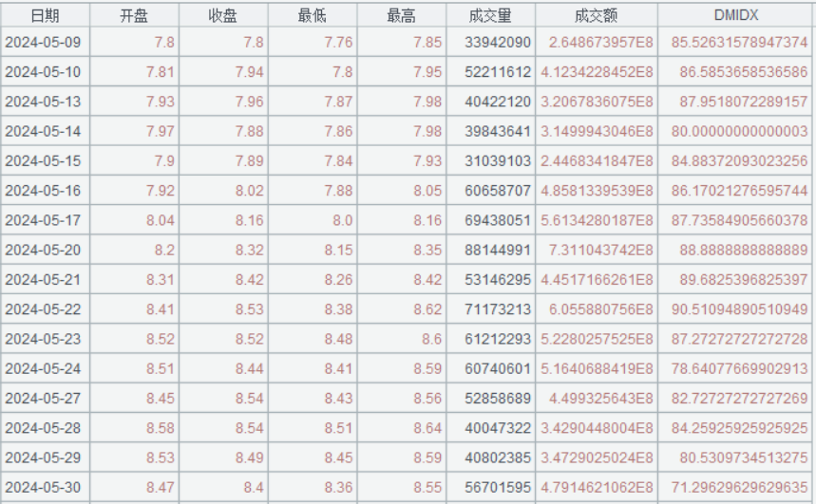This screenshot has height=504, width=816.
Task: Click turnover value 7.311043742E8
Action: click(601, 250)
